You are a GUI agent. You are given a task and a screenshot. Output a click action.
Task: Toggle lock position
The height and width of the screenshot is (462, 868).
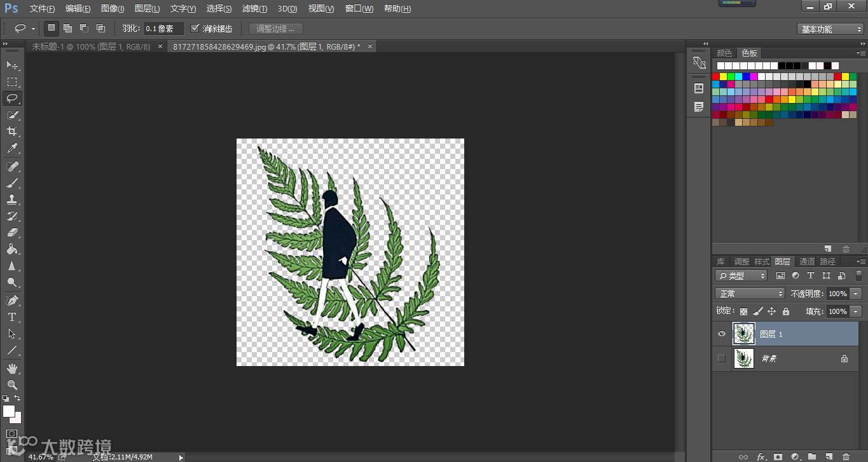click(x=771, y=311)
